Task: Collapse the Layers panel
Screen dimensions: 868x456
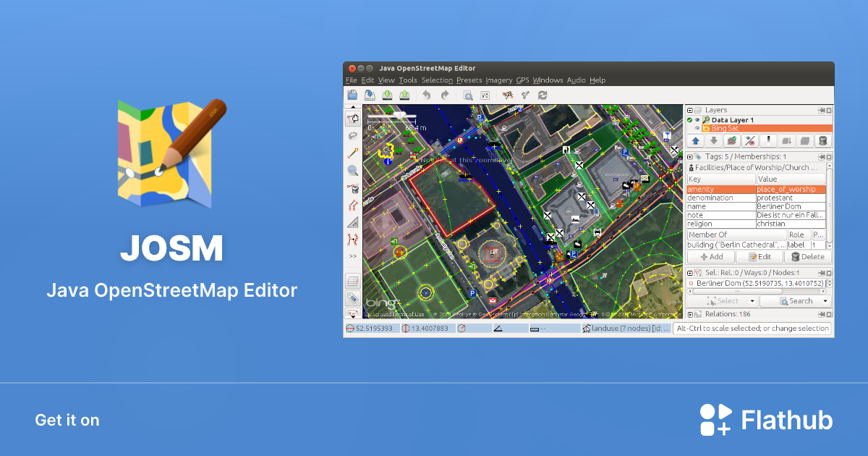Action: 690,110
